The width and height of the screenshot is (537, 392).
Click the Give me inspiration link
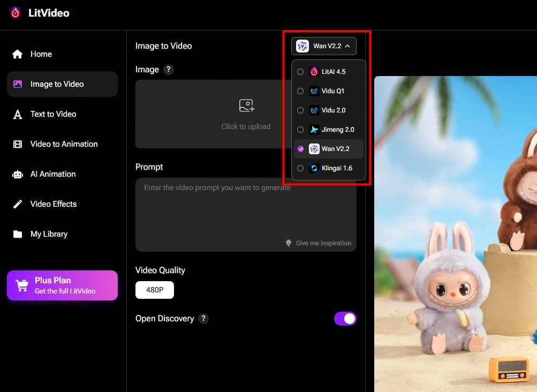[318, 243]
